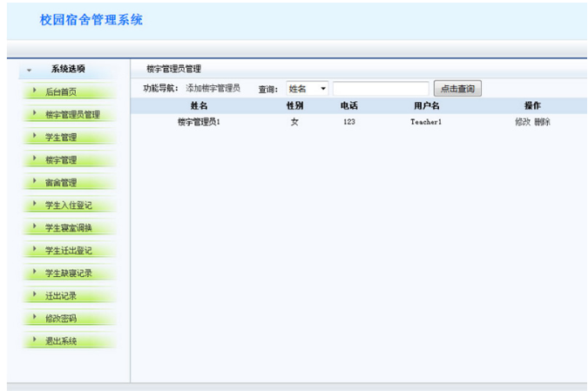Screen dimensions: 588x391
Task: Click the arrow icon beside 修改密码
Action: (34, 318)
